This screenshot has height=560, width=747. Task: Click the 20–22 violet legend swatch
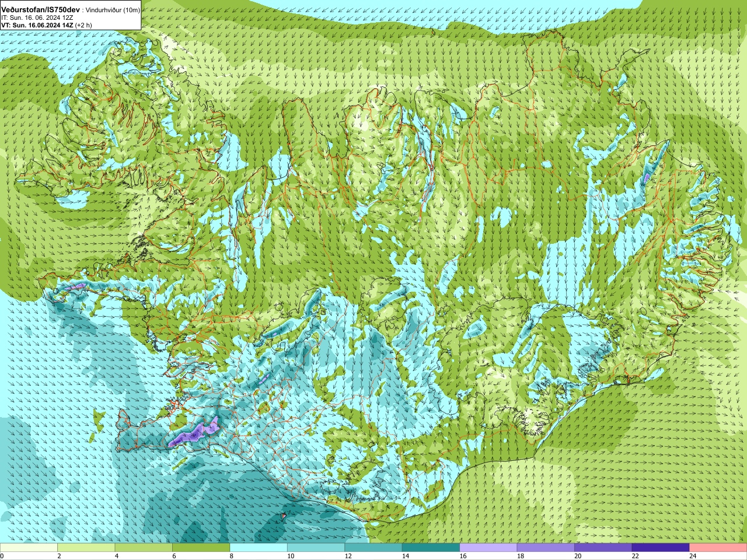603,548
